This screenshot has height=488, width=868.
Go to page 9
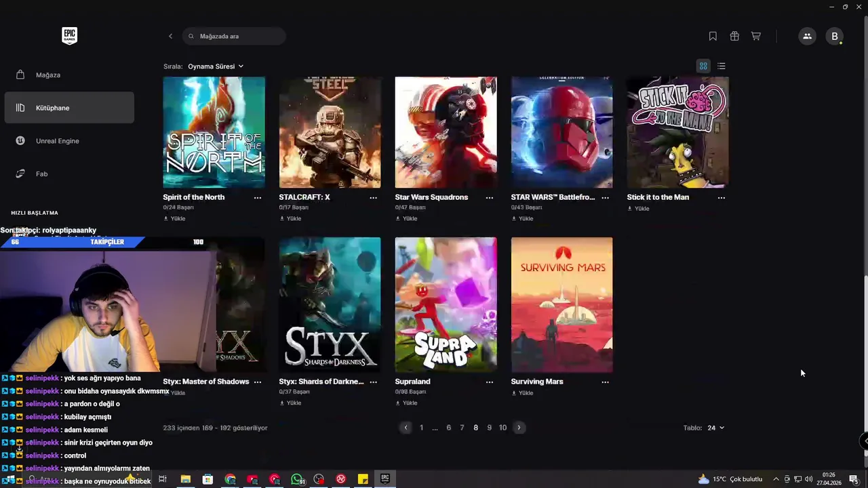[x=489, y=428]
